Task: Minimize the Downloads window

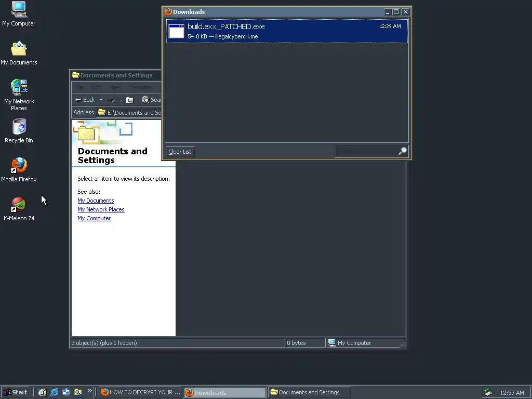Action: pos(388,12)
